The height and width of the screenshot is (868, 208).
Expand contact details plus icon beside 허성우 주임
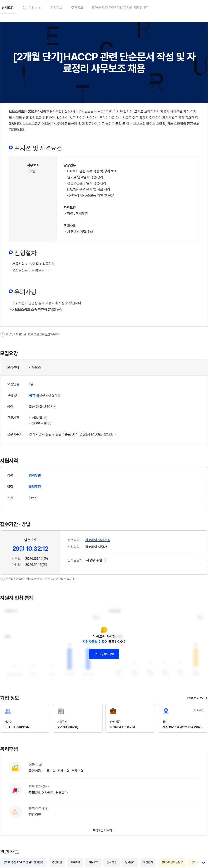pyautogui.click(x=106, y=560)
